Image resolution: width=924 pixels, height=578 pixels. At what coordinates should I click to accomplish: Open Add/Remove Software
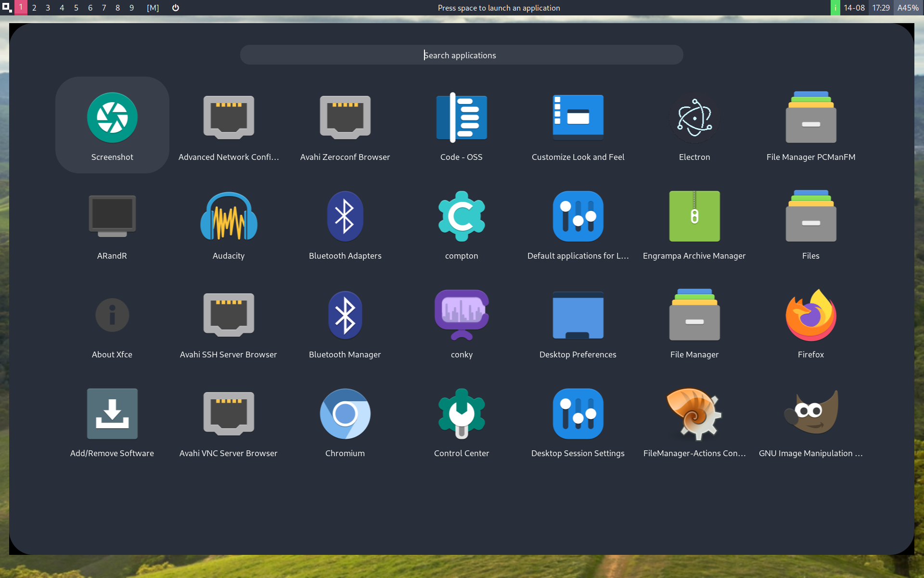(x=112, y=421)
